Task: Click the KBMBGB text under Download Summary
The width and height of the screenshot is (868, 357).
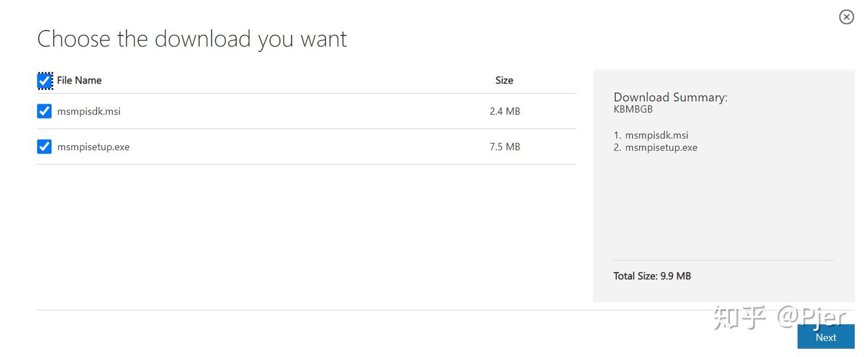Action: point(633,109)
